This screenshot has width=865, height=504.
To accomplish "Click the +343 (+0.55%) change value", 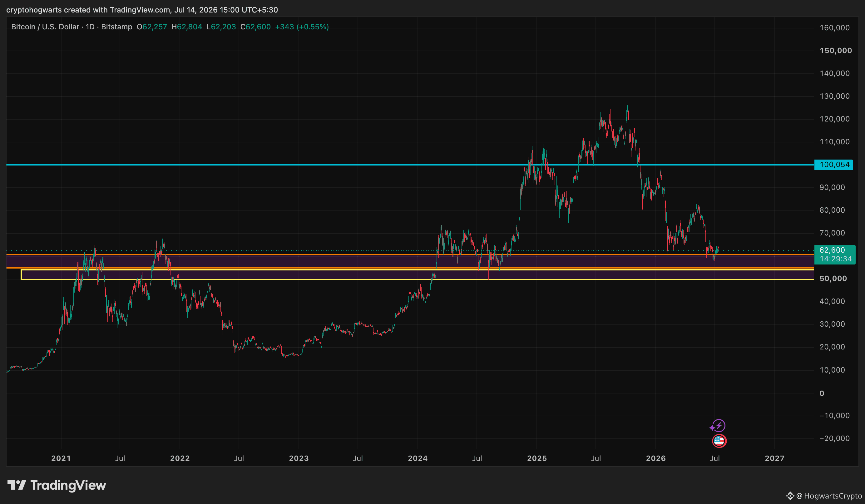I will click(302, 27).
